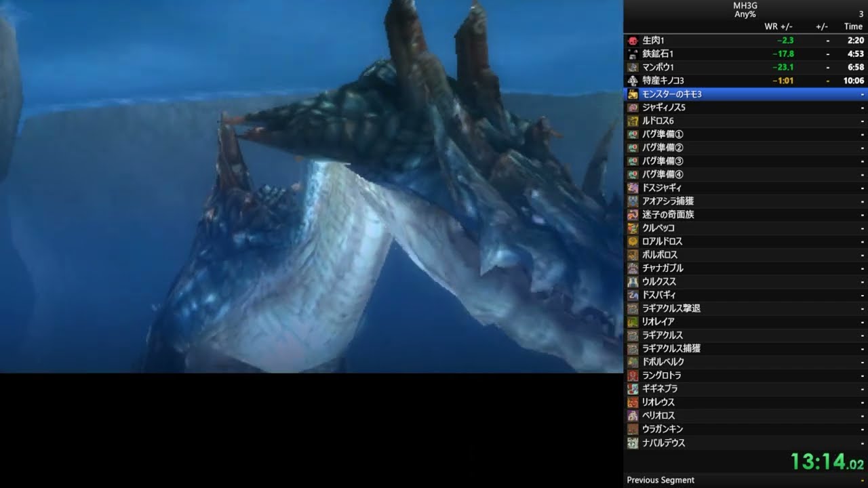
Task: Click the monster icon beside ギギネブラ
Action: pos(633,389)
